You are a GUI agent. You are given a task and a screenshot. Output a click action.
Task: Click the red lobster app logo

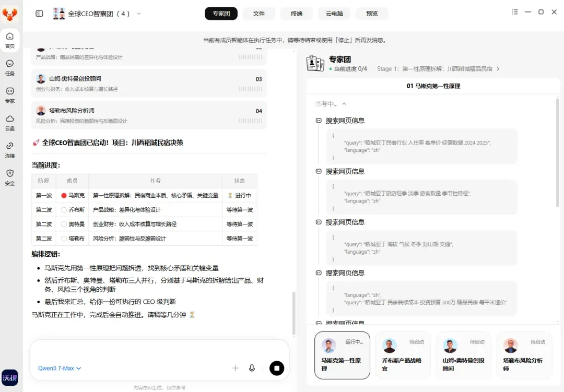10,14
